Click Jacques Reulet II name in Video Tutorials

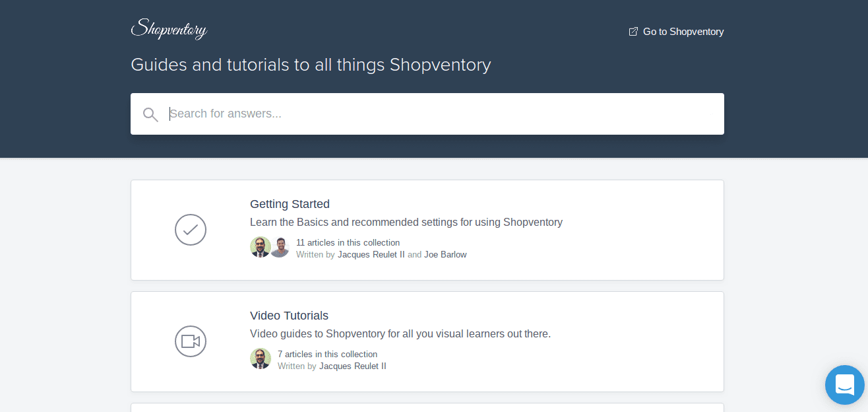pos(353,366)
